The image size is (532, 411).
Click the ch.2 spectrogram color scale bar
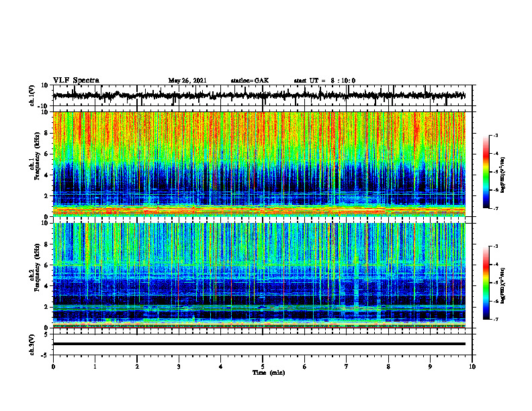point(486,283)
